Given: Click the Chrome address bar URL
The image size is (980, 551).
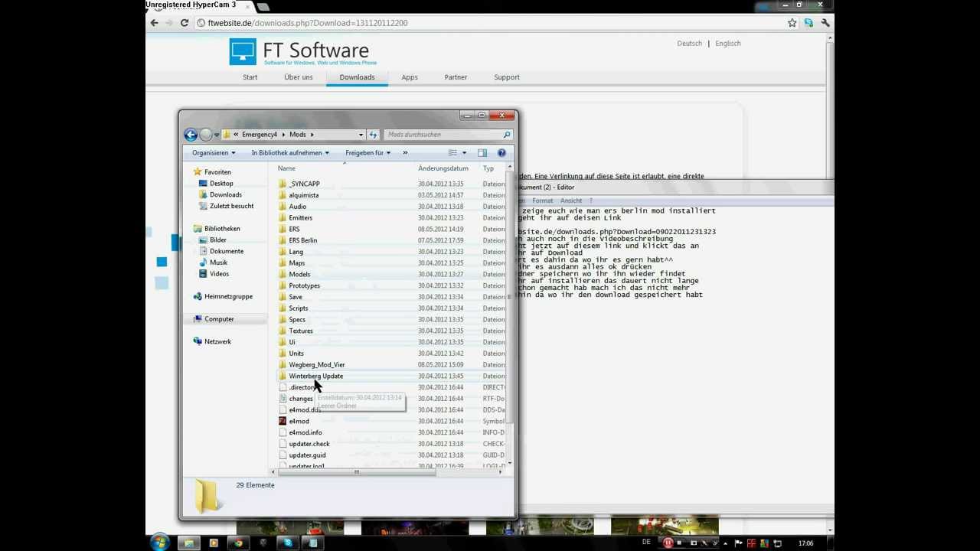Looking at the screenshot, I should (308, 23).
